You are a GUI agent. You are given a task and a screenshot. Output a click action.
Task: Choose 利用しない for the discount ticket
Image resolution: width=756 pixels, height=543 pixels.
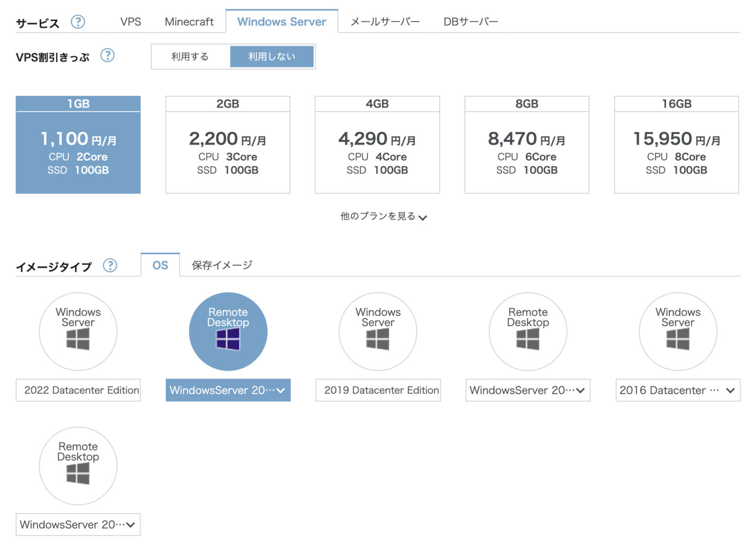pyautogui.click(x=272, y=57)
